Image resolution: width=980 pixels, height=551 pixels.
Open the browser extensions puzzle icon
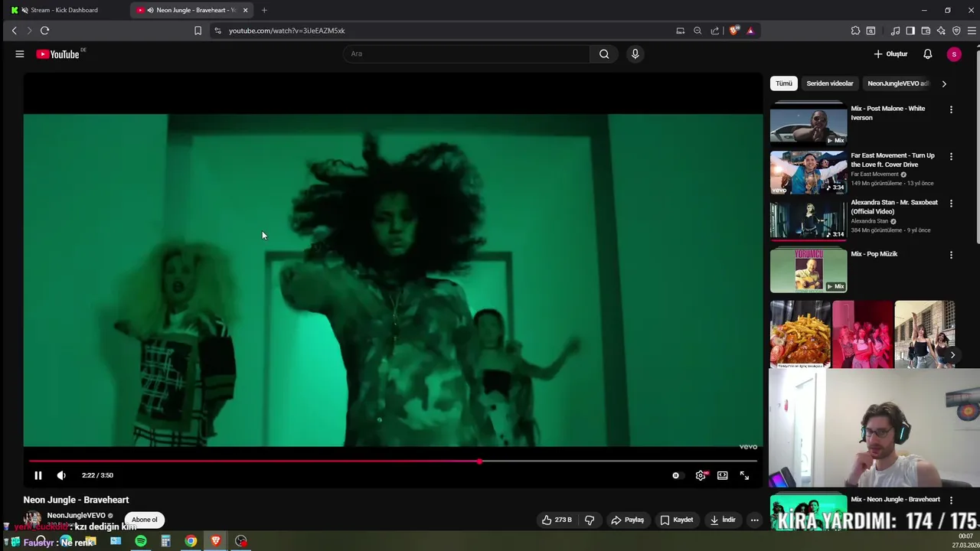855,31
